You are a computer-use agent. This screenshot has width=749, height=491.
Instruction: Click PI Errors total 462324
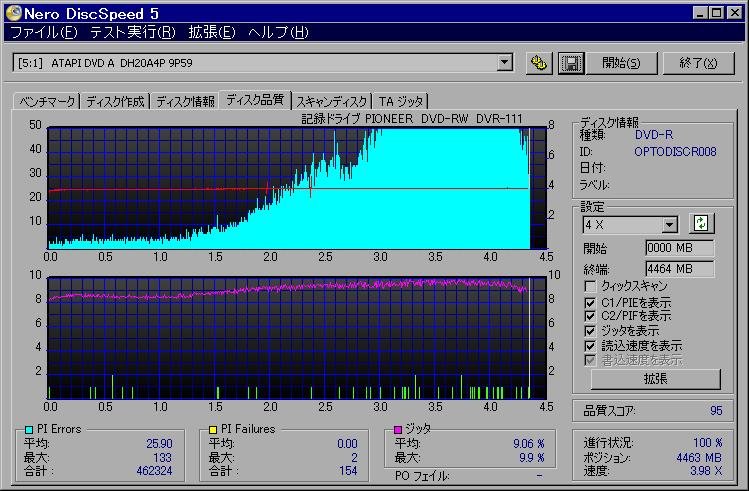154,471
